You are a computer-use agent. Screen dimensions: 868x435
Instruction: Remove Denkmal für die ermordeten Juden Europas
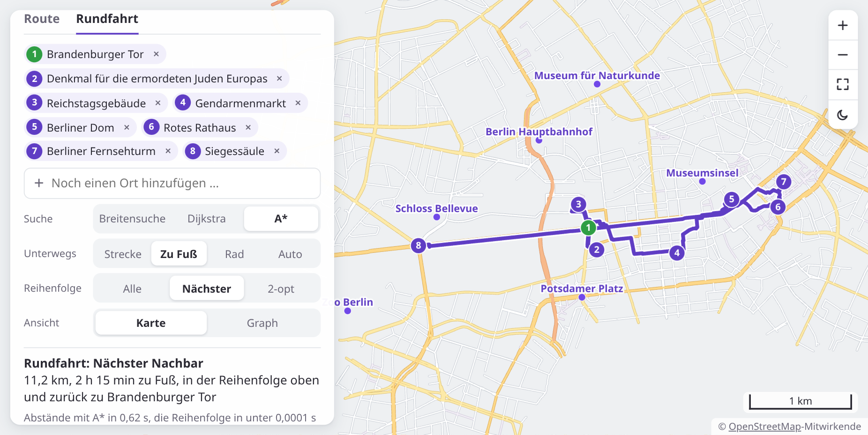279,78
